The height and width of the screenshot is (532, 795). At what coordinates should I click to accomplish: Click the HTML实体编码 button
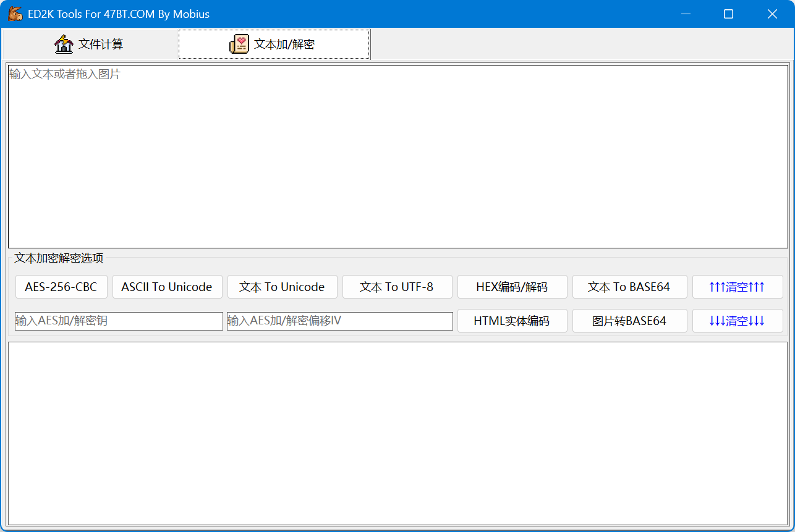click(x=512, y=321)
